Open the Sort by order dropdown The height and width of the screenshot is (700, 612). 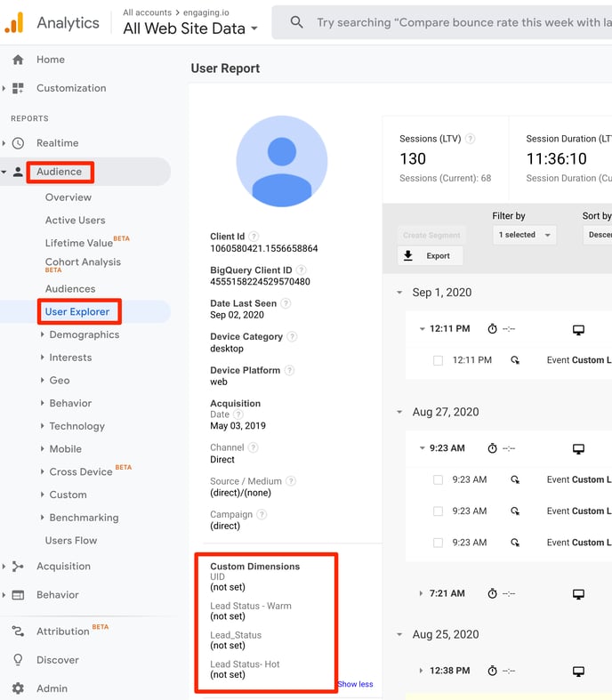point(598,235)
